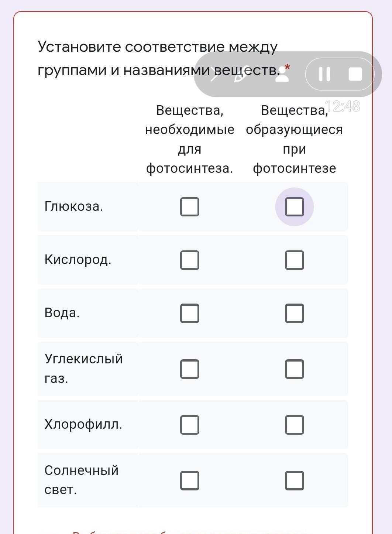392x534 pixels.
Task: Mark Вода as needed for photosynthesis
Action: [x=190, y=313]
